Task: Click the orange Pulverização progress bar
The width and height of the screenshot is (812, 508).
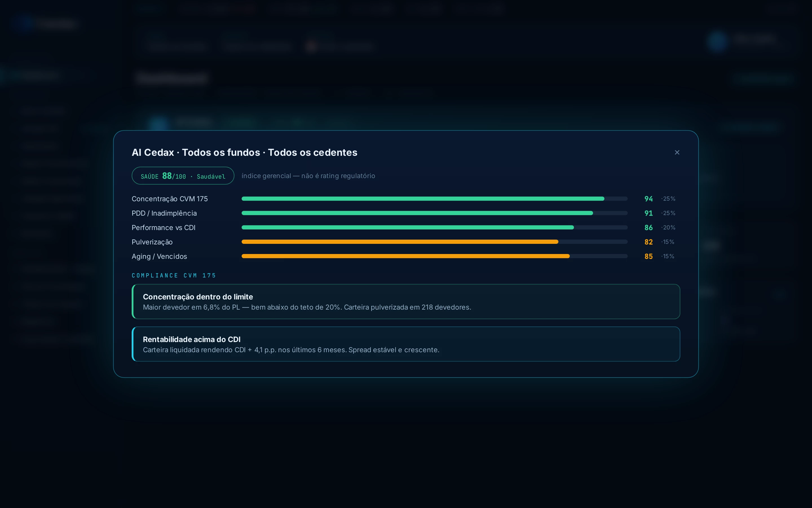Action: tap(434, 242)
